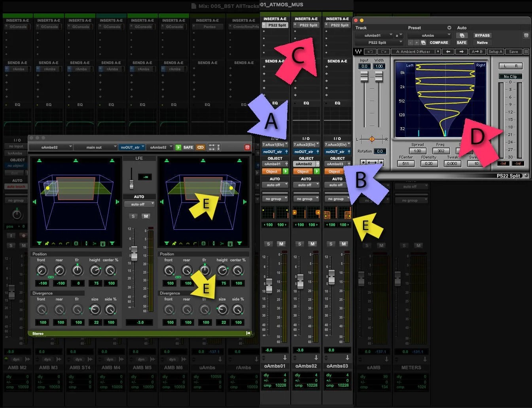The height and width of the screenshot is (408, 532).
Task: Click the copy settings icon beside COMPARE
Action: click(423, 42)
